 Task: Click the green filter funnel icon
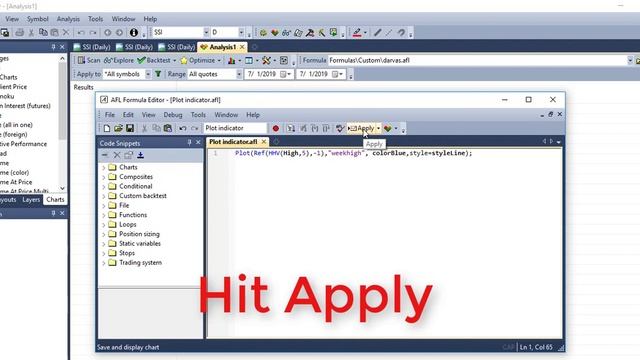tap(158, 74)
